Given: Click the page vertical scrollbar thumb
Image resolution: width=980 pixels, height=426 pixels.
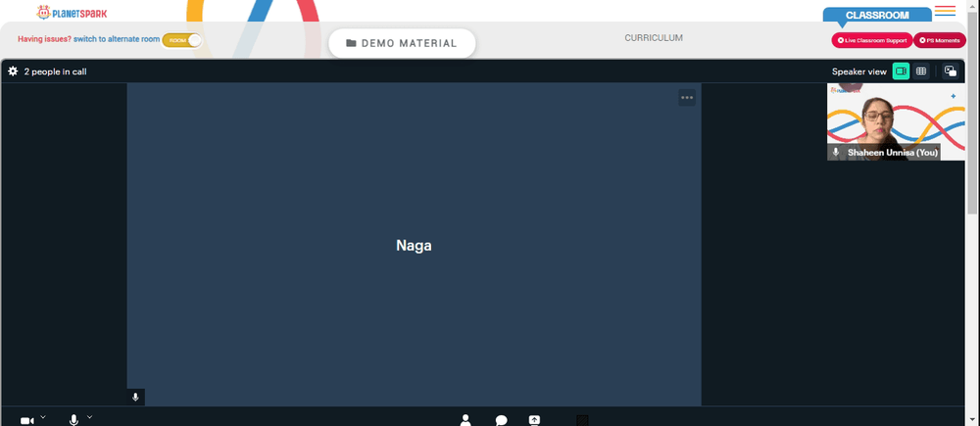Looking at the screenshot, I should click(973, 112).
